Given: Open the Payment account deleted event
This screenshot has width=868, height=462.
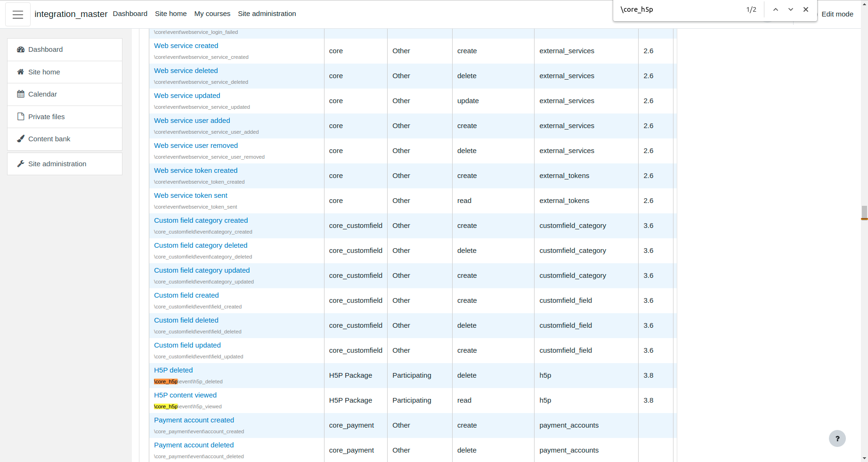Looking at the screenshot, I should click(x=194, y=445).
